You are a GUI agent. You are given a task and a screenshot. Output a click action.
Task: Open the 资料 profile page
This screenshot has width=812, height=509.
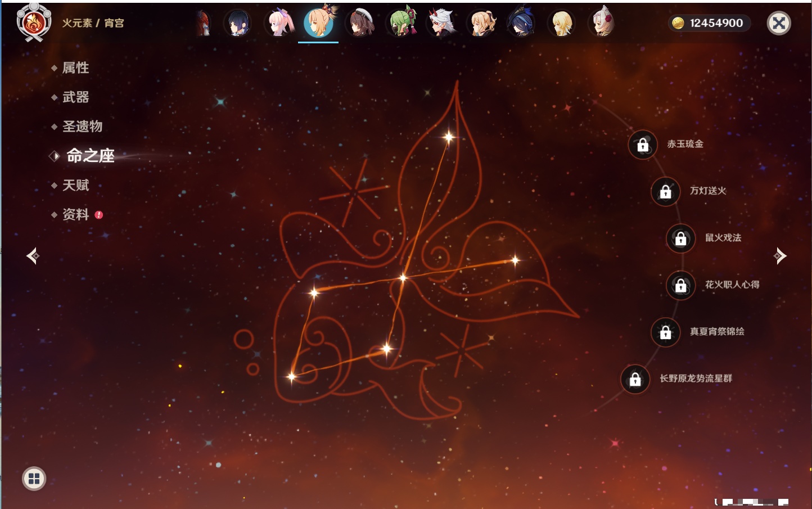click(75, 214)
